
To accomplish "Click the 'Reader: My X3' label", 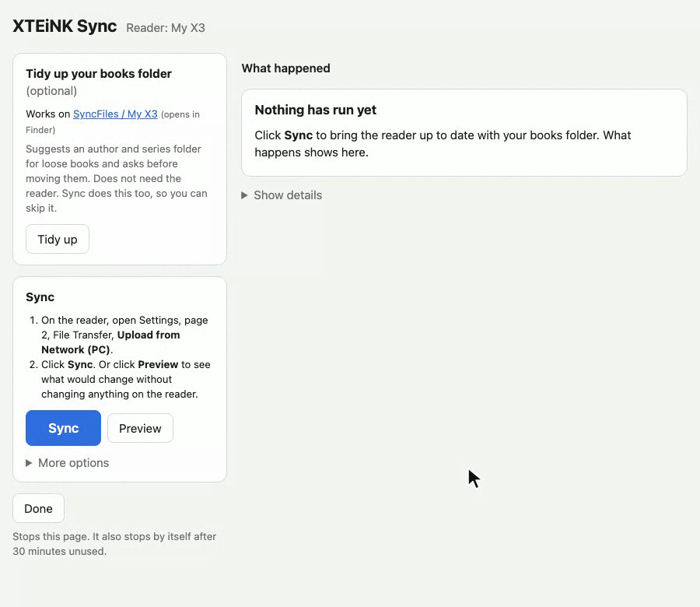I will pos(166,28).
